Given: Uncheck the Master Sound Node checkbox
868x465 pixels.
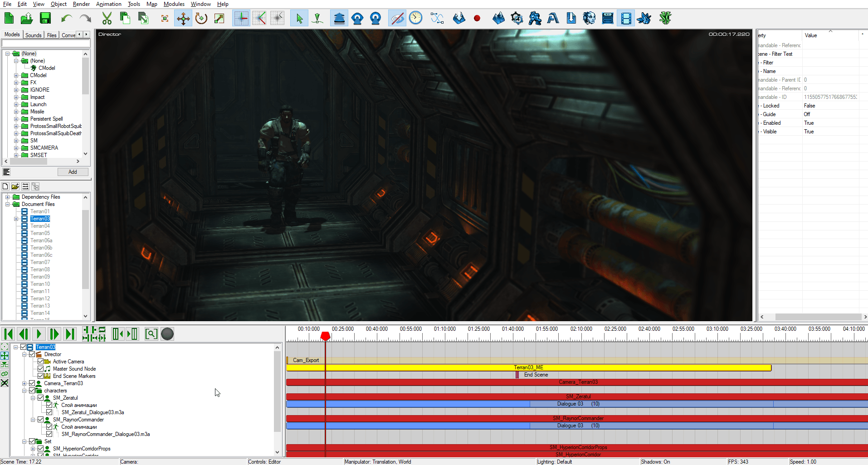Looking at the screenshot, I should point(40,369).
